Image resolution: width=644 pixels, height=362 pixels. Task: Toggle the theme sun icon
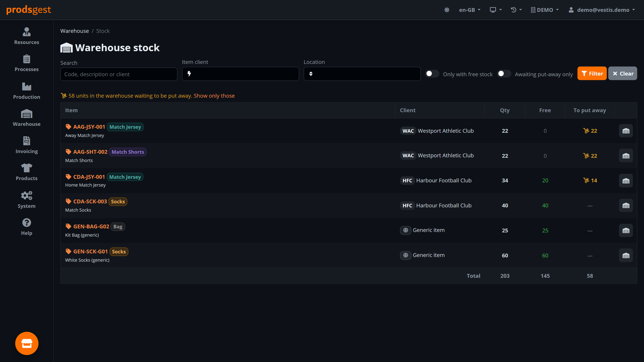pos(447,10)
